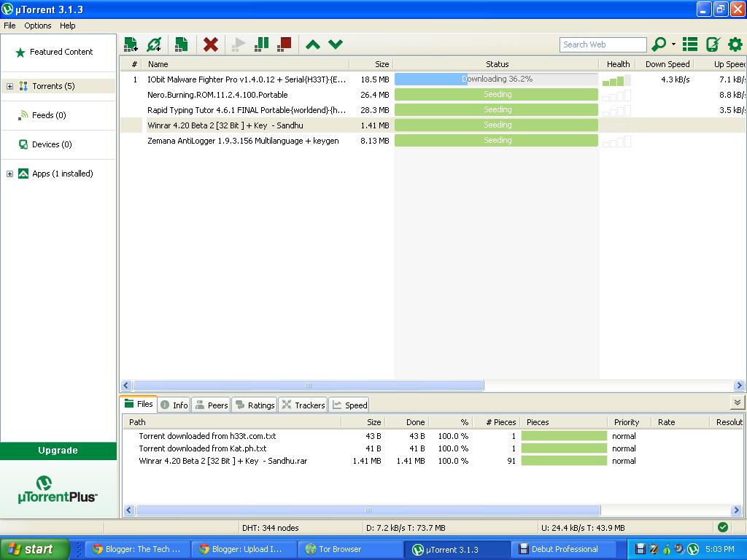Switch to the Peers tab
The height and width of the screenshot is (560, 747).
[x=212, y=405]
